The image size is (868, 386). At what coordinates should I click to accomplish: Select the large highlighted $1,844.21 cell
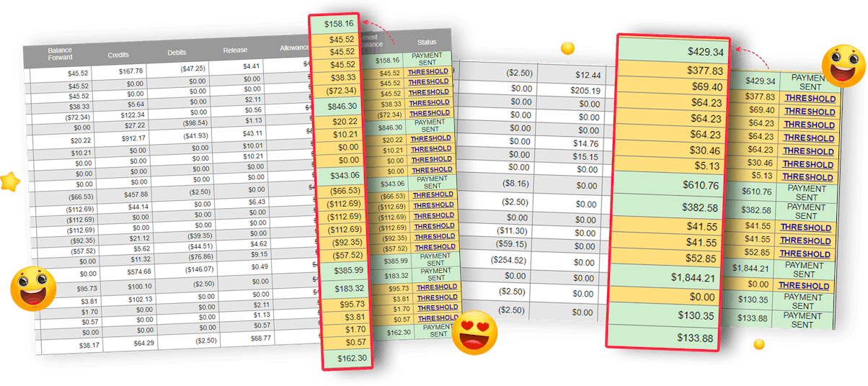[668, 278]
